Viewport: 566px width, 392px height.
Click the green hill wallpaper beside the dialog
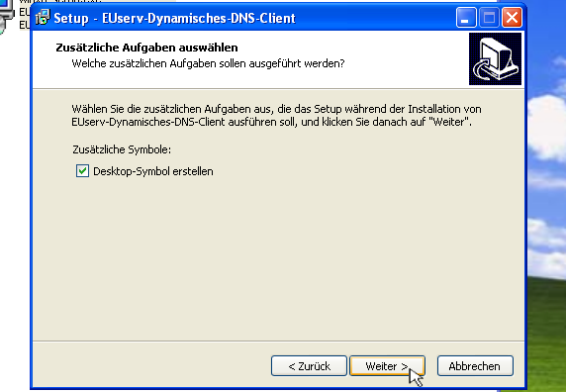[546, 332]
